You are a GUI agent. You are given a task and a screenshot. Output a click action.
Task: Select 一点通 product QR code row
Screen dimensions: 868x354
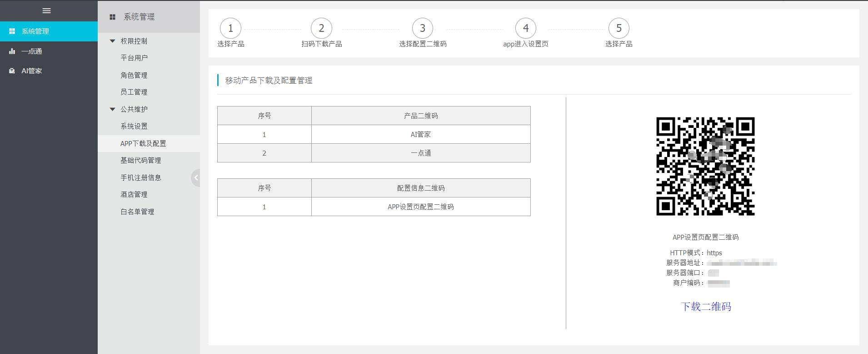(374, 153)
